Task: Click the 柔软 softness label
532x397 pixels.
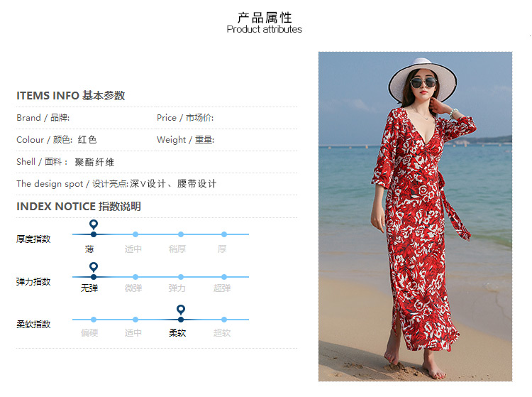Action: click(177, 333)
